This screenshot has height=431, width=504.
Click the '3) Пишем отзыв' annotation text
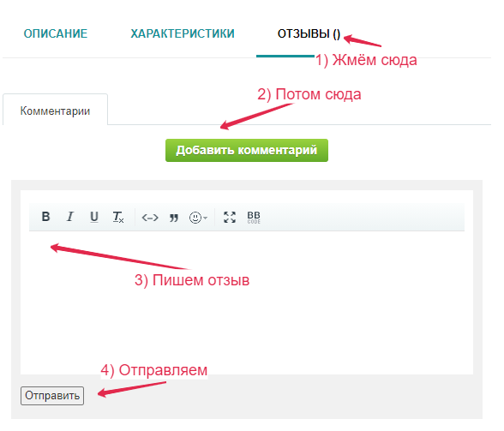(x=192, y=280)
